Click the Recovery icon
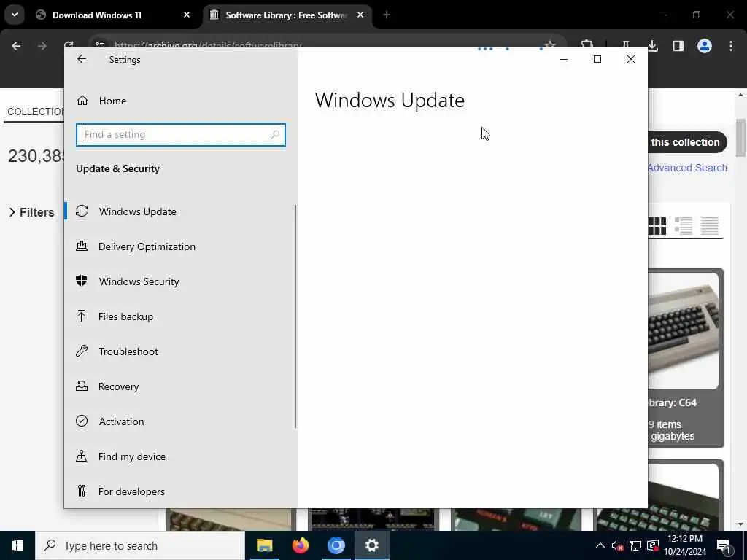The height and width of the screenshot is (560, 747). click(x=82, y=386)
